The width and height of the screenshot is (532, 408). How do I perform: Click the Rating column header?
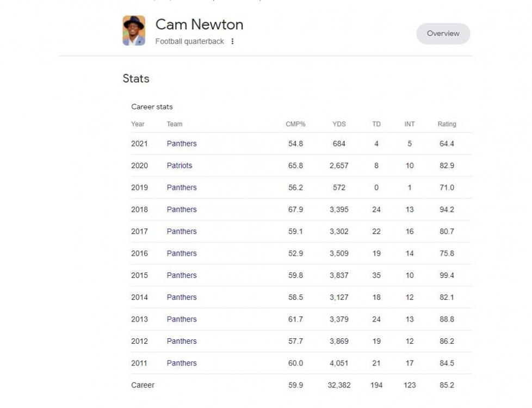(447, 124)
